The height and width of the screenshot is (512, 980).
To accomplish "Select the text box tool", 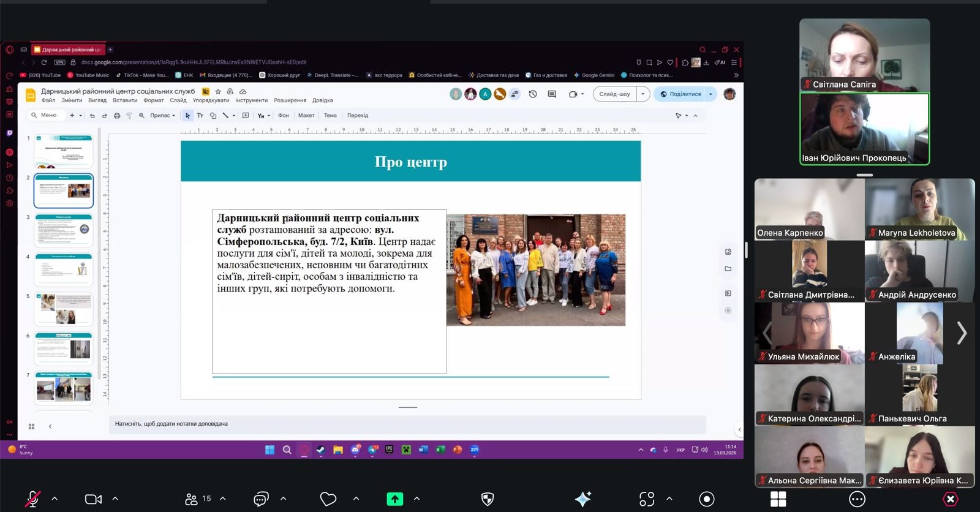I will tap(200, 116).
